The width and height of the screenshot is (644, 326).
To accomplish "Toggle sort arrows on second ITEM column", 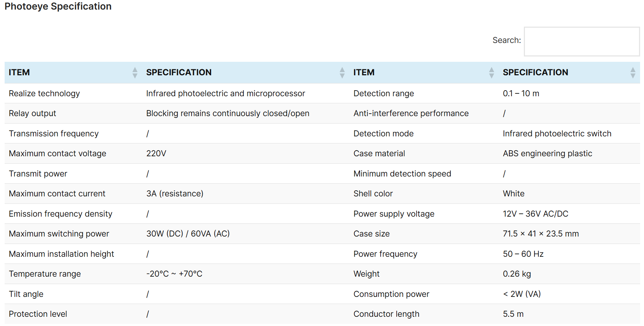I will (x=491, y=72).
